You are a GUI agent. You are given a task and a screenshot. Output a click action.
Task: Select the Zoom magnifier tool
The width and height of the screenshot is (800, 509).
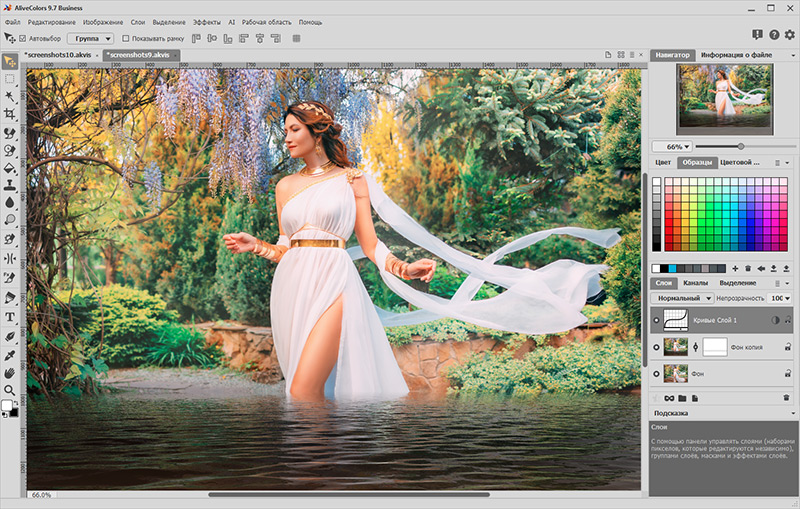10,391
